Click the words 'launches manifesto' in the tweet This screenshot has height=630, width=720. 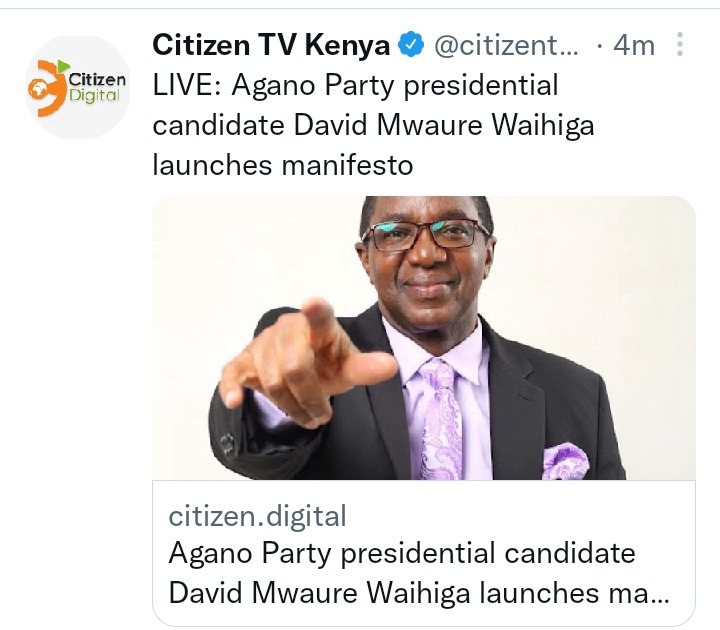[283, 165]
